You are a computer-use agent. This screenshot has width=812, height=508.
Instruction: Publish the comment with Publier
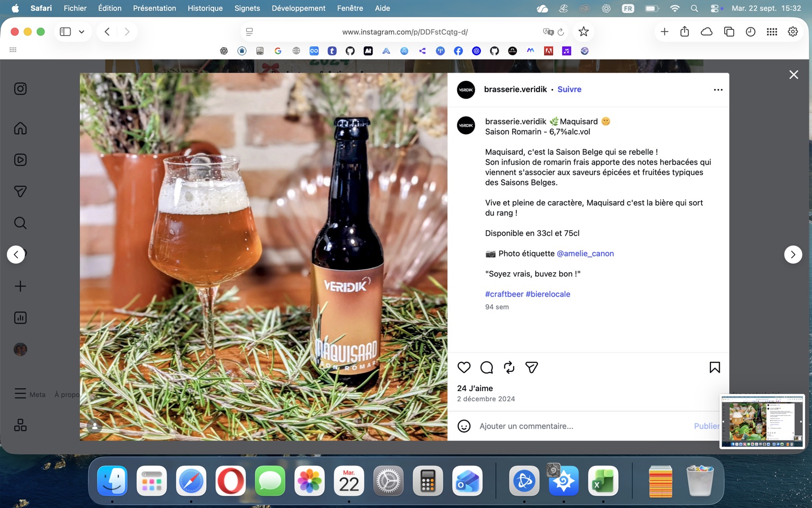point(706,426)
